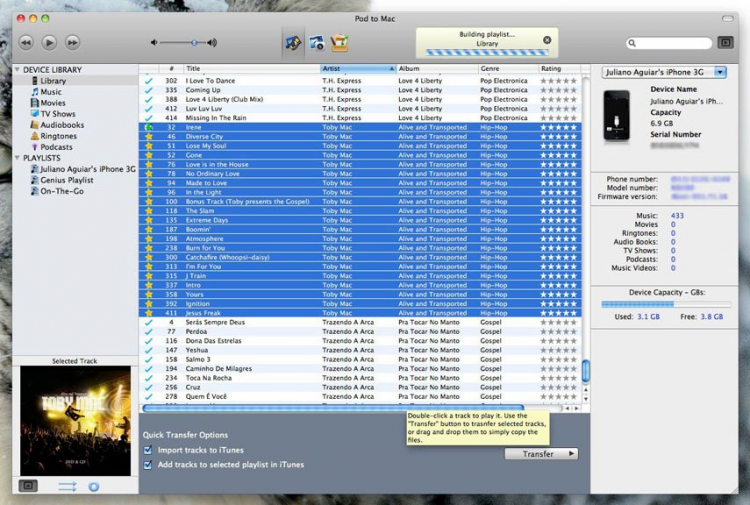Click the Device Capacity usage bar

click(666, 304)
